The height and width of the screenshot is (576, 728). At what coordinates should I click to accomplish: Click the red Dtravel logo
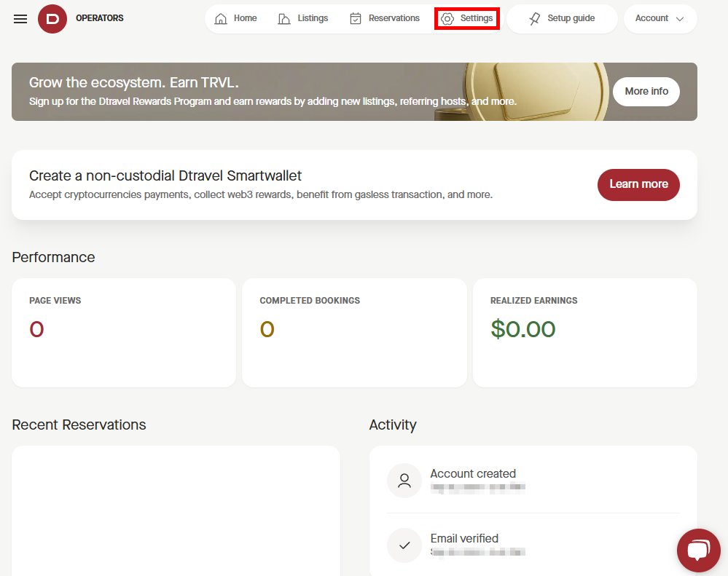point(52,19)
